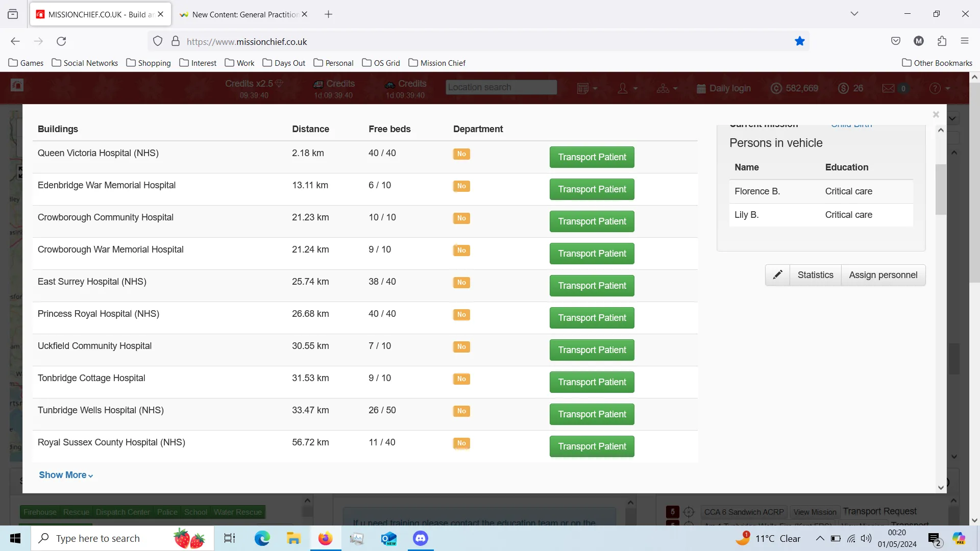
Task: Open the vehicle Statistics button
Action: point(815,275)
